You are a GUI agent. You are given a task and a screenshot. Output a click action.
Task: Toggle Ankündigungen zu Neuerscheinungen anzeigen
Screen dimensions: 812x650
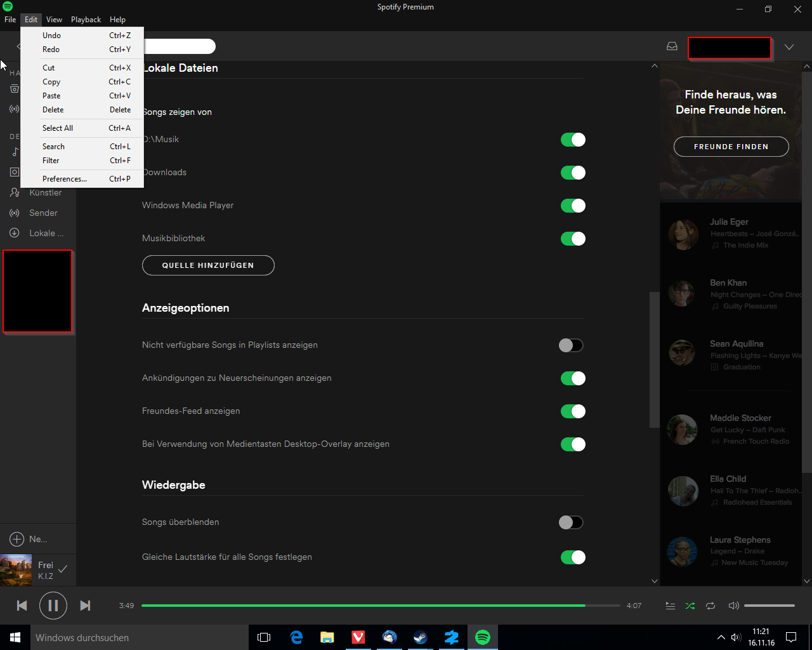coord(573,378)
